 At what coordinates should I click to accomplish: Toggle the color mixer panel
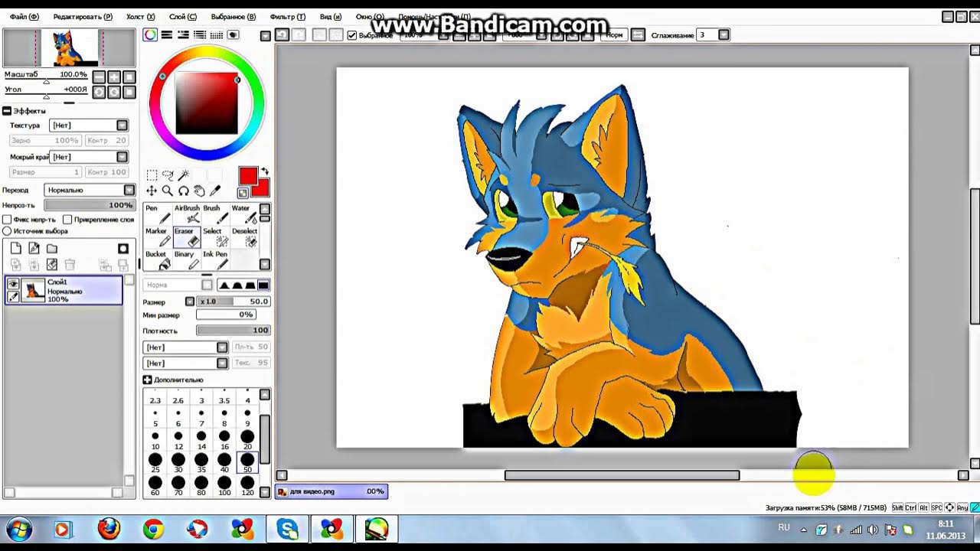point(183,35)
